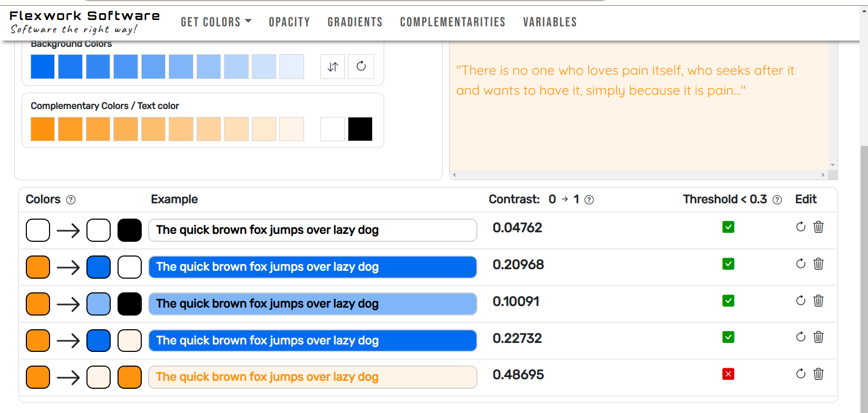Click the 'Complementary Colors / Text color' label
Image resolution: width=868 pixels, height=413 pixels.
coord(105,106)
